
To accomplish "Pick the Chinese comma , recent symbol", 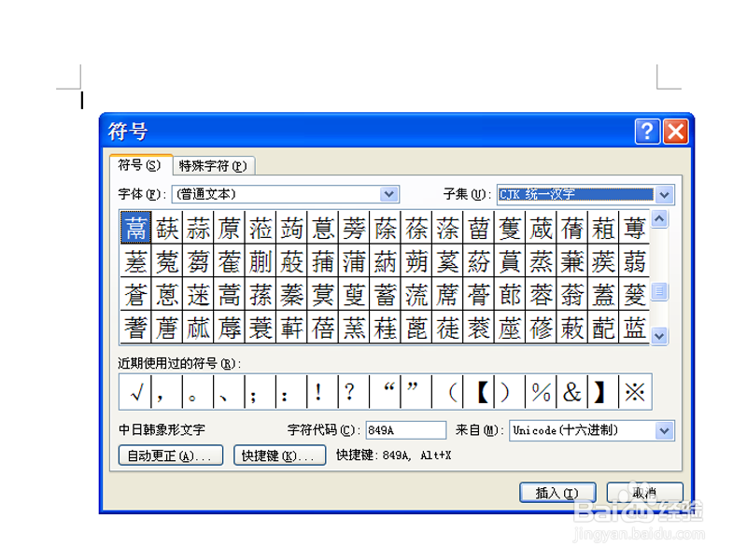I will tap(166, 392).
